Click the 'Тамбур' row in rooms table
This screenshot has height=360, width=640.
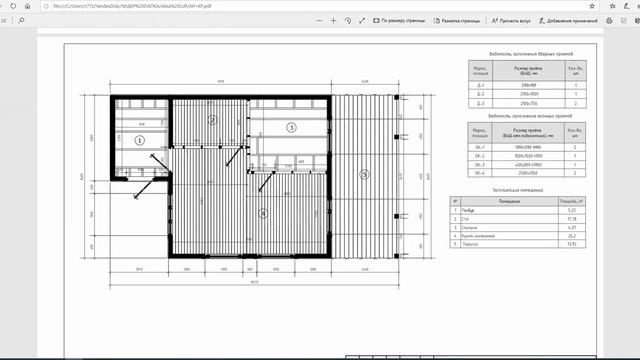pos(518,210)
